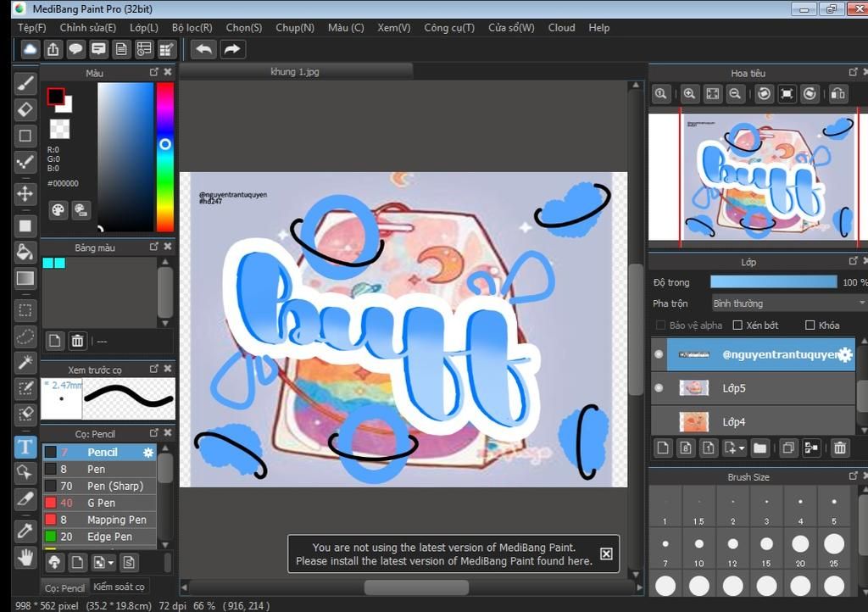Open Công cụ(T) tools menu

coord(449,28)
